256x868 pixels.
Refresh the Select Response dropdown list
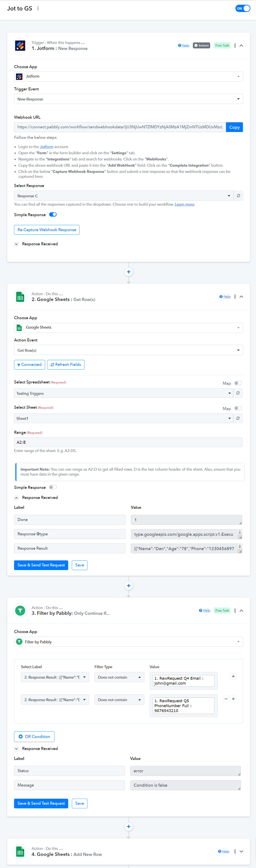(238, 196)
